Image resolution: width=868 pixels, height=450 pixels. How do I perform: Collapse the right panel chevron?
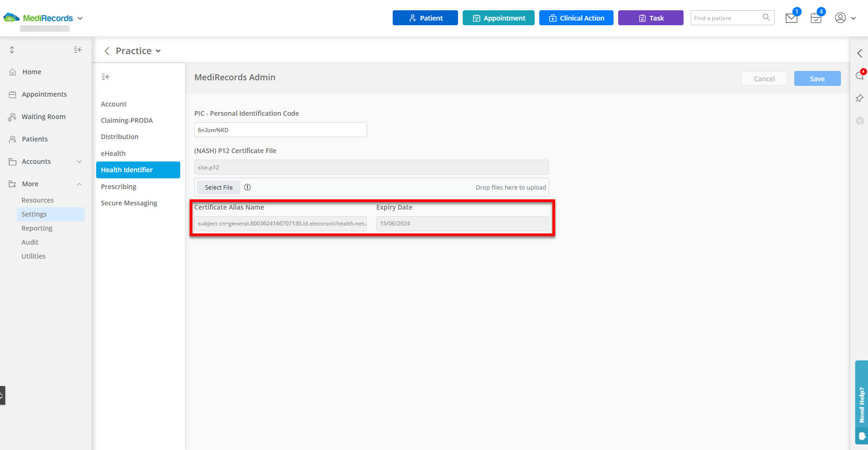[x=860, y=53]
